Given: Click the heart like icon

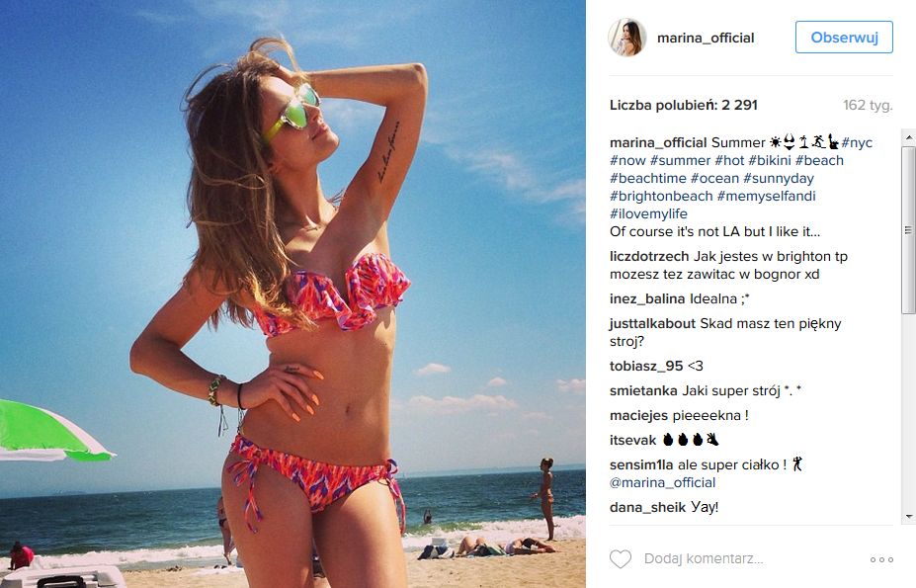Looking at the screenshot, I should (x=620, y=558).
